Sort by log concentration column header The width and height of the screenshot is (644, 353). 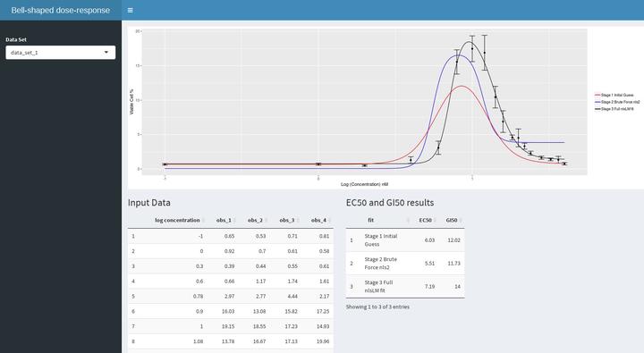pyautogui.click(x=177, y=221)
